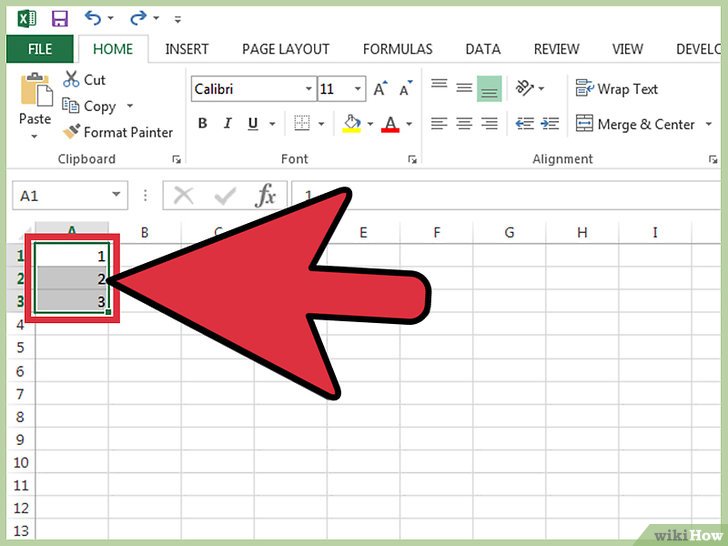Activate the Format Painter

(x=118, y=132)
